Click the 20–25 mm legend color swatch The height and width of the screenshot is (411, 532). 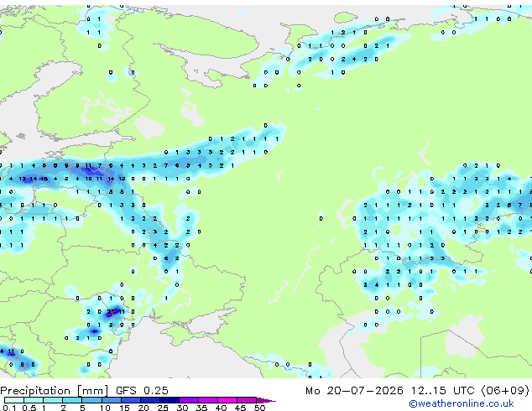coord(150,400)
